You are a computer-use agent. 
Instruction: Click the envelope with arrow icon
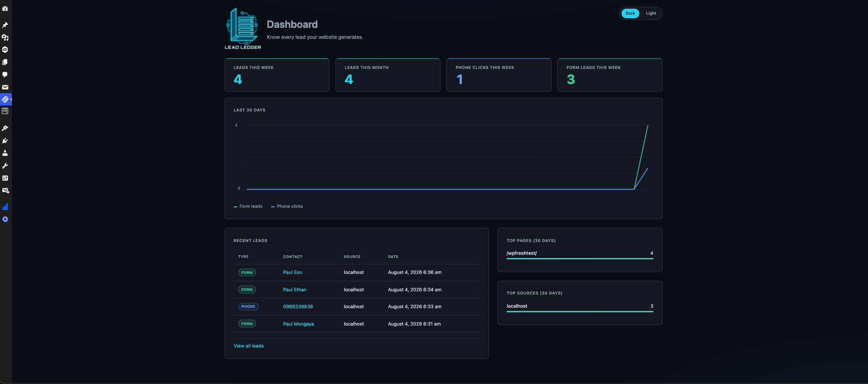(5, 190)
